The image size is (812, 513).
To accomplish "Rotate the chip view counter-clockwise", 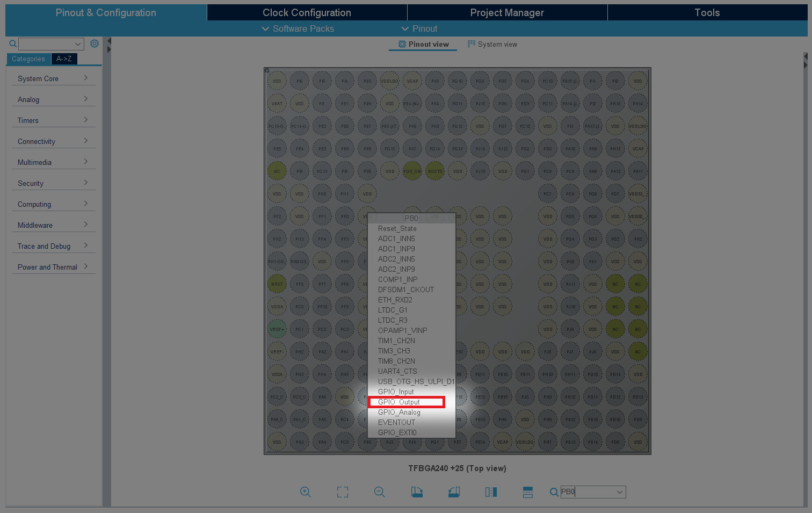I will 454,492.
